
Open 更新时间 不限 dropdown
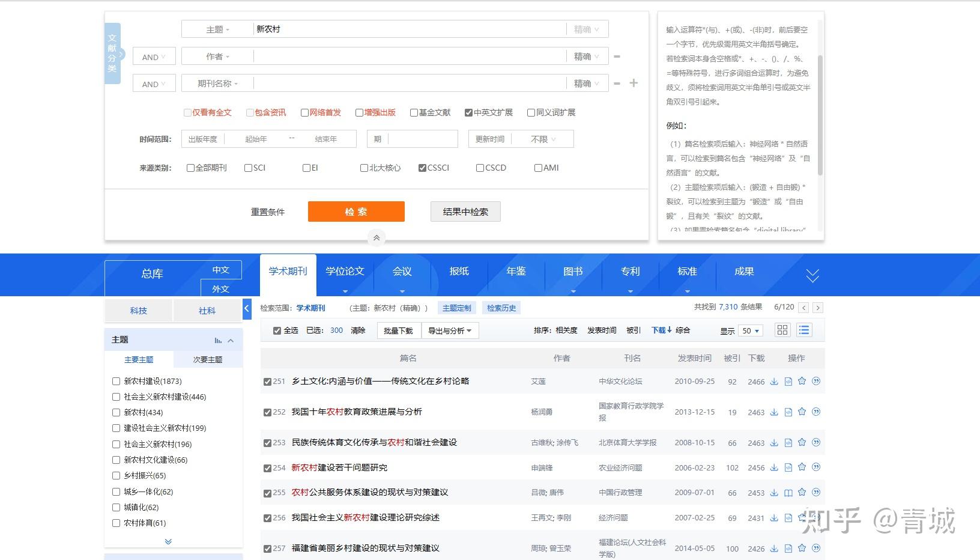tap(543, 139)
